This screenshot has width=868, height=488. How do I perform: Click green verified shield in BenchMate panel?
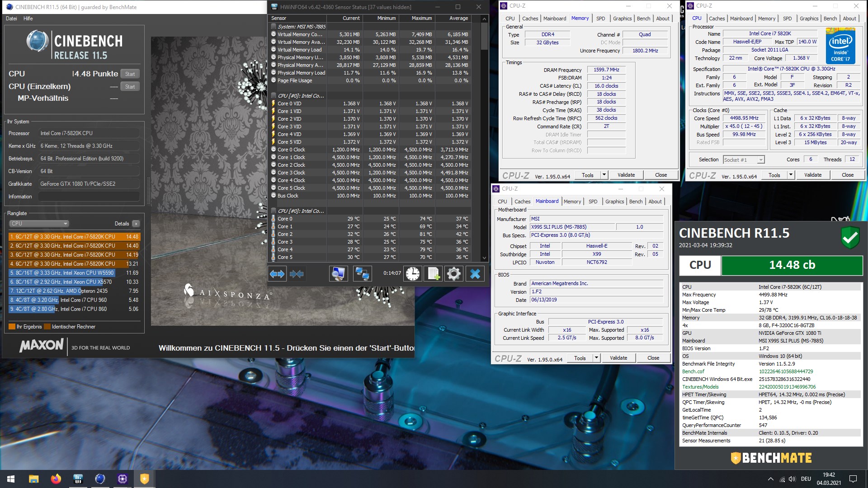pos(850,238)
